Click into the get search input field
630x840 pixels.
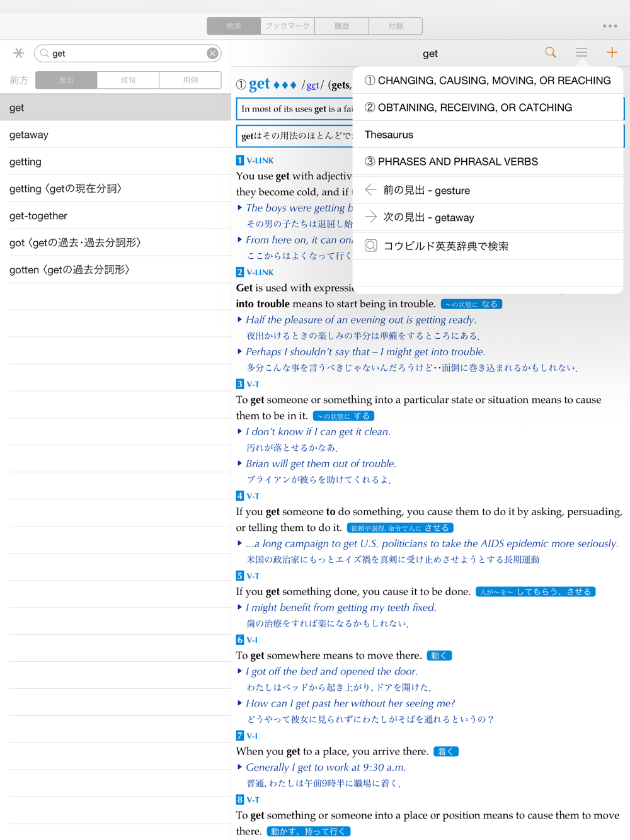(x=128, y=54)
